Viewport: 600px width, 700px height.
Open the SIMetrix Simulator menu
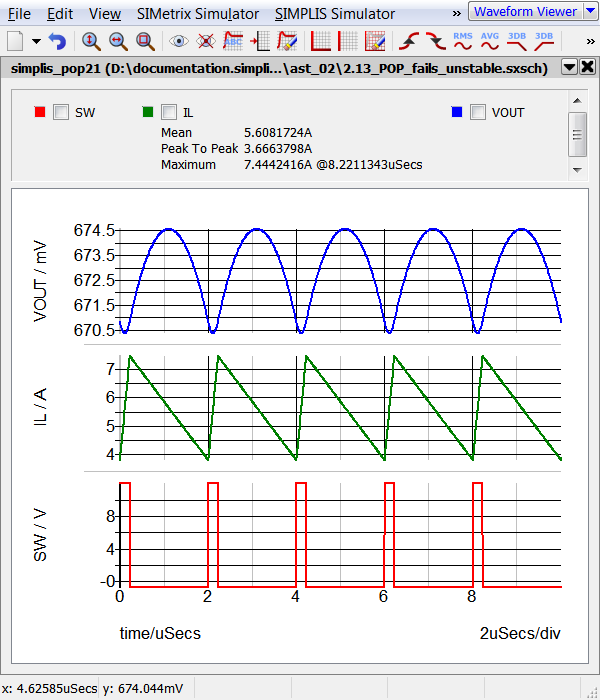pos(198,14)
